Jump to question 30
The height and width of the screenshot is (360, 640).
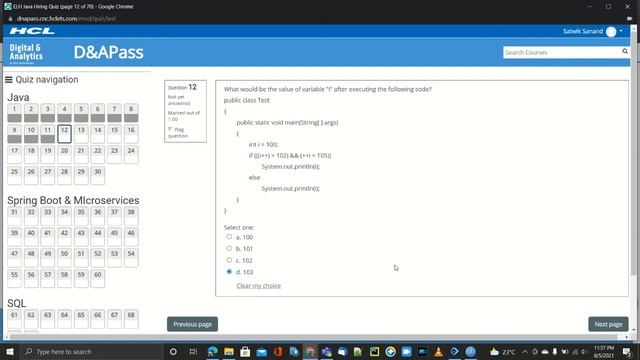[x=98, y=176]
